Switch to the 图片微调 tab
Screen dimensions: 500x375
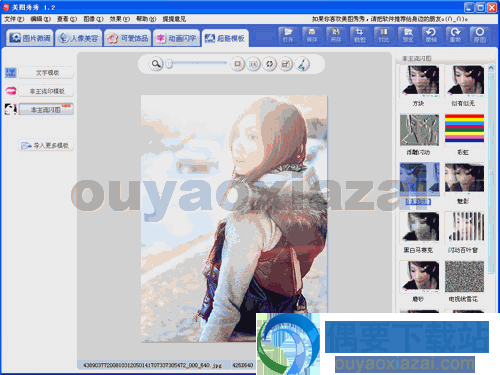click(30, 38)
